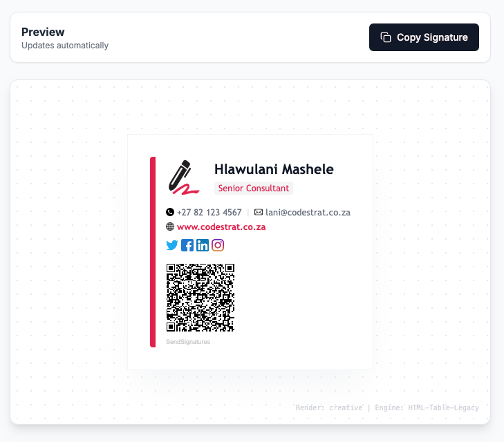
Task: Click the 'Engine: HTML-Table-Legacy' text
Action: 427,407
